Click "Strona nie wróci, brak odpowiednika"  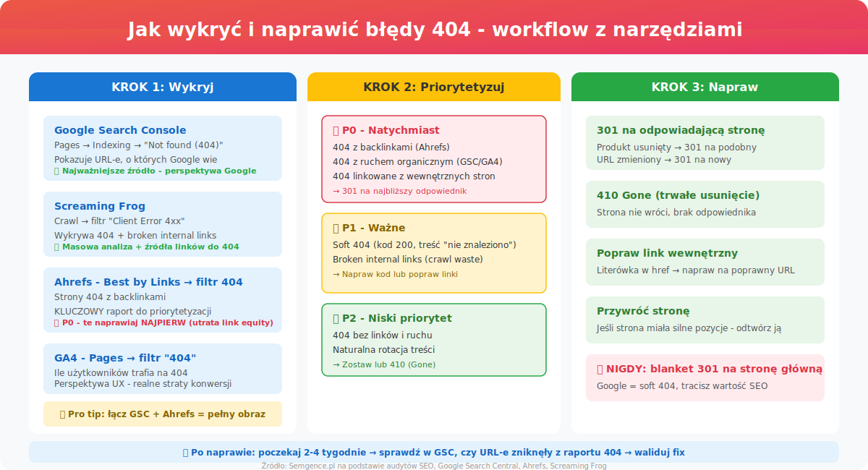[676, 213]
